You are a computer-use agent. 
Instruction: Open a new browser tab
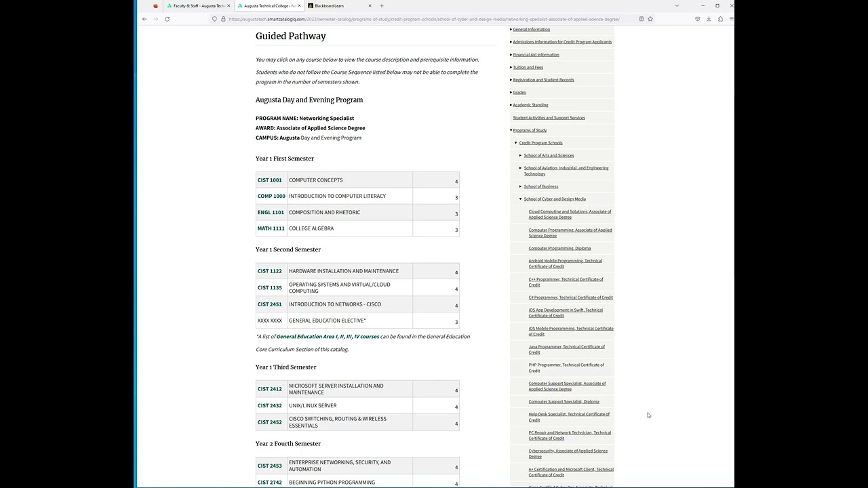(x=381, y=6)
